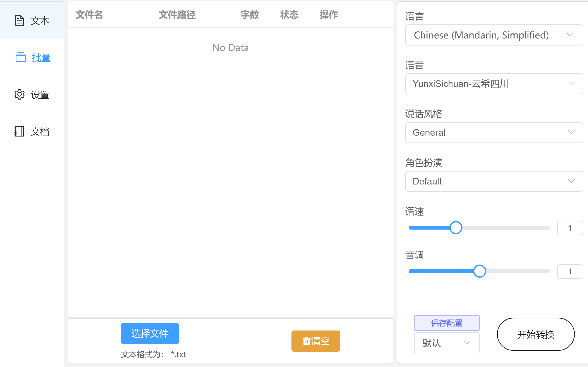Open the 角色扮演 dropdown showing Default

(494, 181)
